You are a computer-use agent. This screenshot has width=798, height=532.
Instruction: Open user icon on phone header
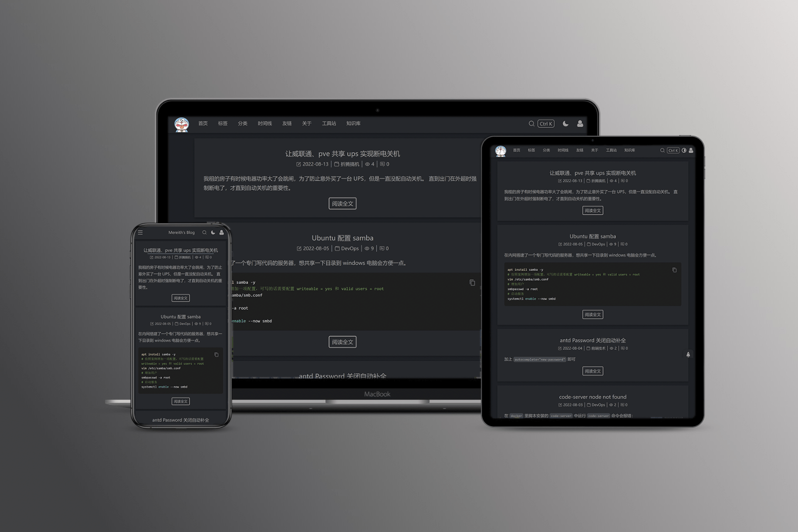tap(222, 232)
